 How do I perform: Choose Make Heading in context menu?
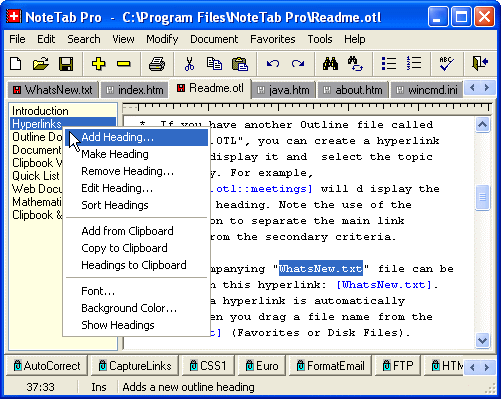[x=136, y=154]
